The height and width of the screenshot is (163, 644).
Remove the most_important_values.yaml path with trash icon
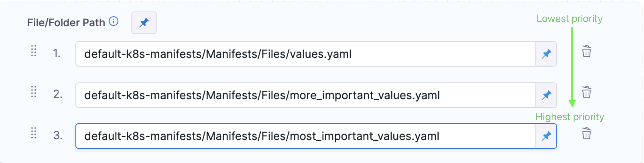tap(587, 133)
